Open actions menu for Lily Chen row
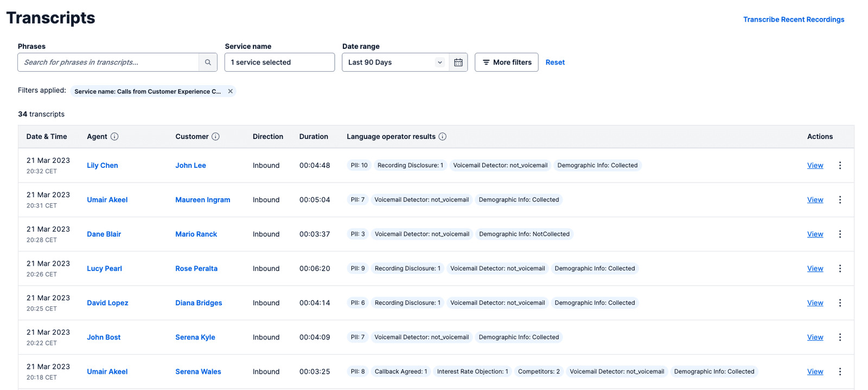 tap(840, 166)
